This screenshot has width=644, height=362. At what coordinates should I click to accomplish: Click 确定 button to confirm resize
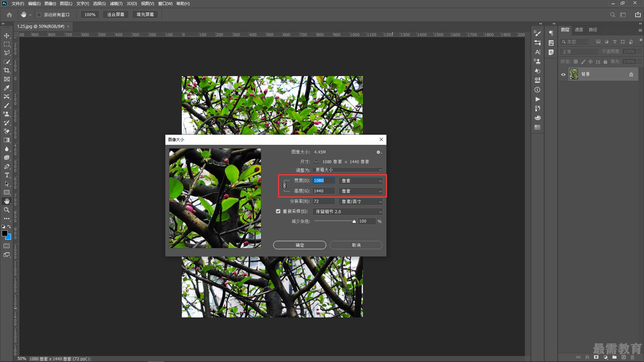click(x=300, y=245)
